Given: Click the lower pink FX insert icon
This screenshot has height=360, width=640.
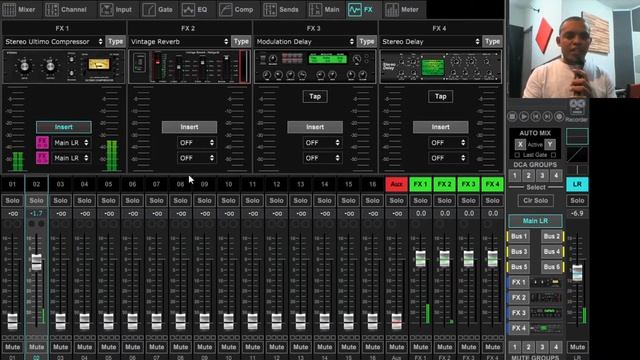Looking at the screenshot, I should (x=42, y=158).
